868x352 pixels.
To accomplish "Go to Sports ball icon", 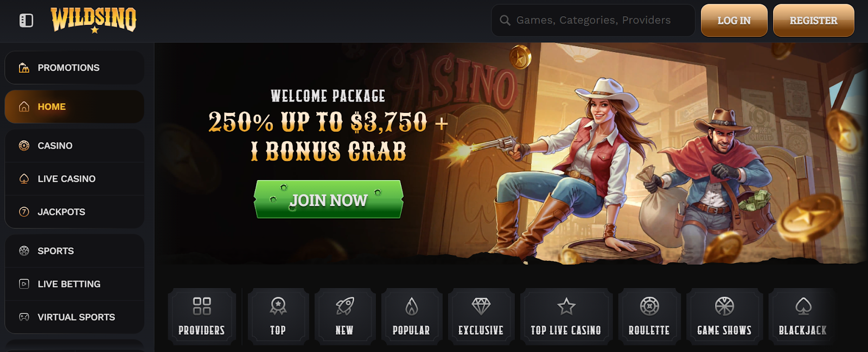I will click(24, 251).
